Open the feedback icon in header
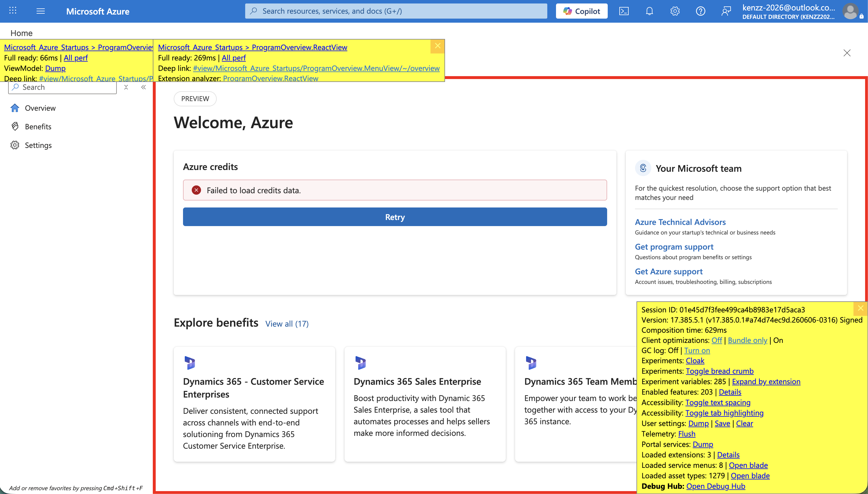Viewport: 868px width, 494px height. pyautogui.click(x=726, y=11)
